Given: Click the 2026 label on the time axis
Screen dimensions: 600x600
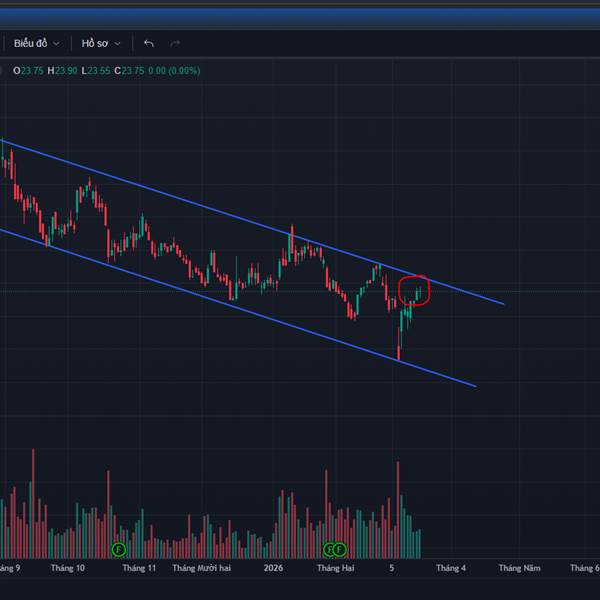Looking at the screenshot, I should 274,568.
